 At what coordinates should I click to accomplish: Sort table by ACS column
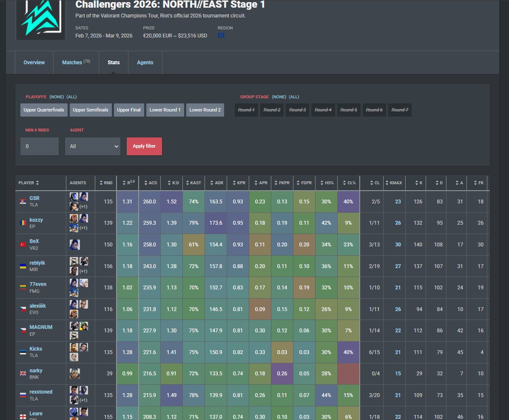click(151, 183)
